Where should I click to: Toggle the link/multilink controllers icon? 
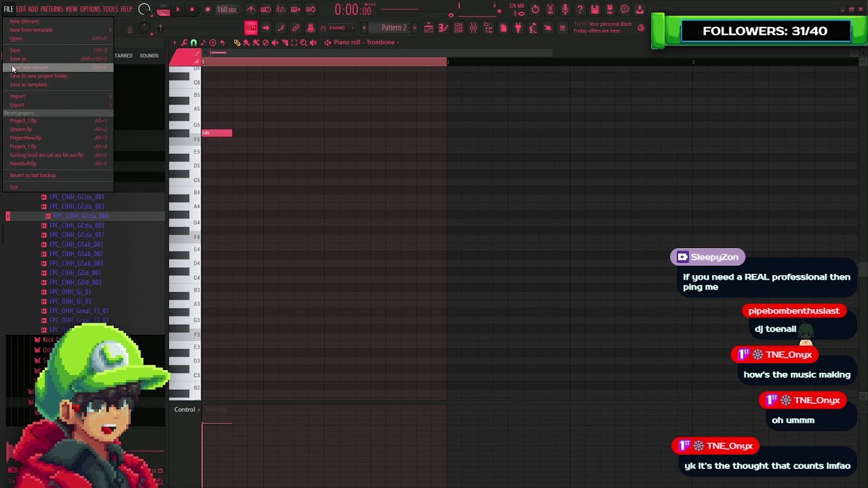(296, 28)
